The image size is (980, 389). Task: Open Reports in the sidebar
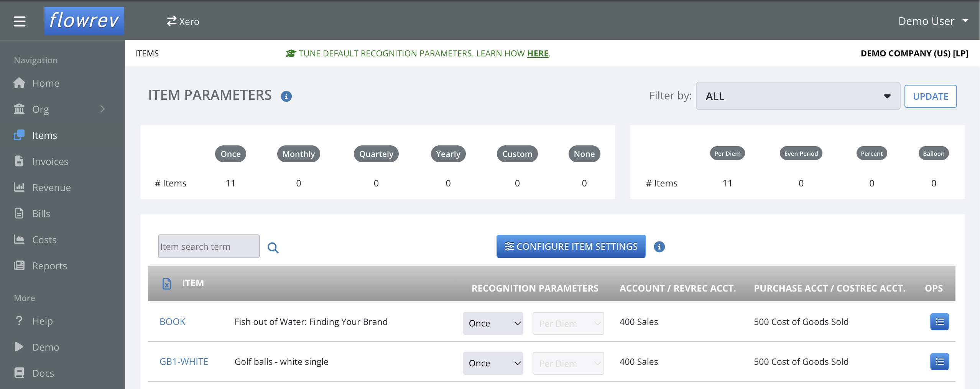click(49, 266)
